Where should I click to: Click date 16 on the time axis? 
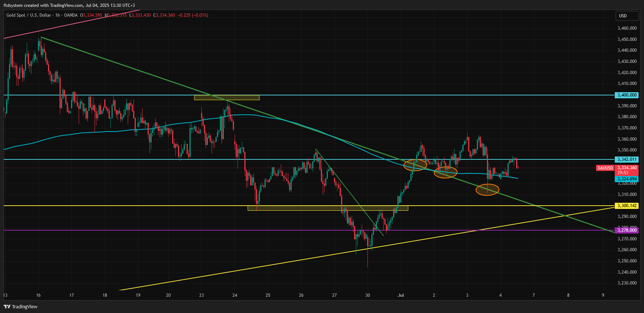(x=38, y=295)
